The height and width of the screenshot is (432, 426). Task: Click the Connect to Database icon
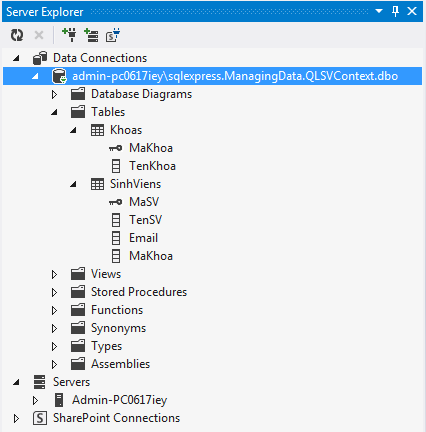(69, 35)
